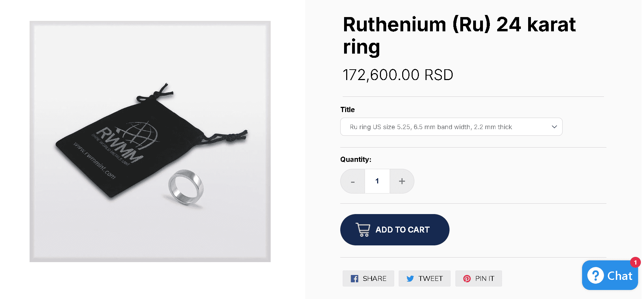Increase quantity with the plus button

[402, 181]
